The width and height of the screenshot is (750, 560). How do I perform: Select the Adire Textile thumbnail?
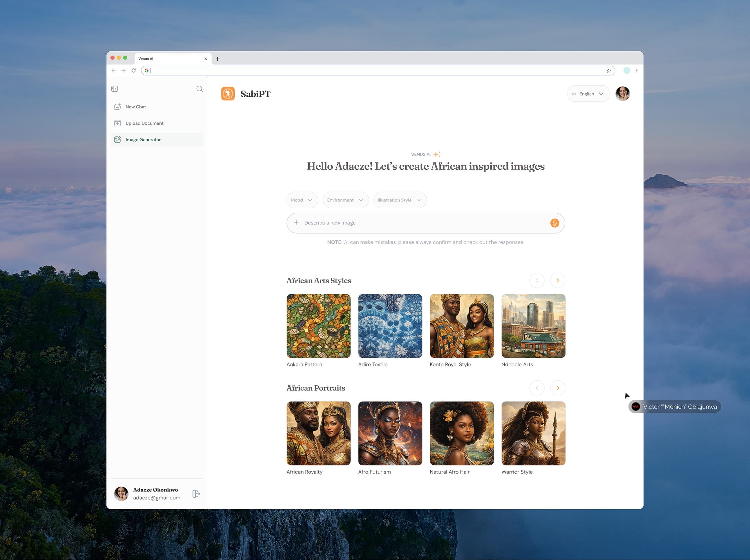390,326
